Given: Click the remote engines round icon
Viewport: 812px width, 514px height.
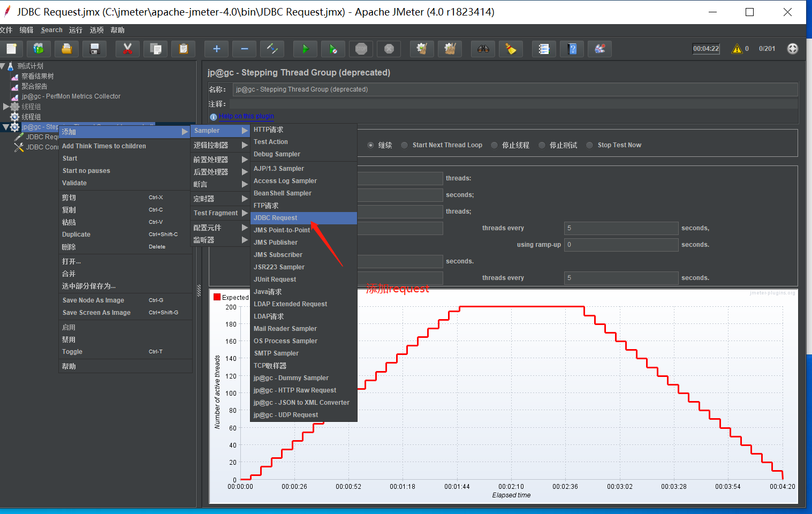Looking at the screenshot, I should 793,49.
